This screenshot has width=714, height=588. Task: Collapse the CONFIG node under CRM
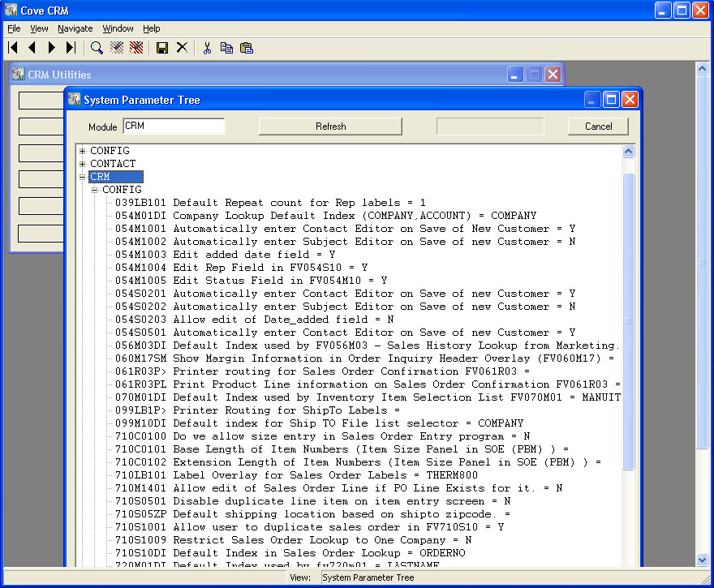click(95, 191)
